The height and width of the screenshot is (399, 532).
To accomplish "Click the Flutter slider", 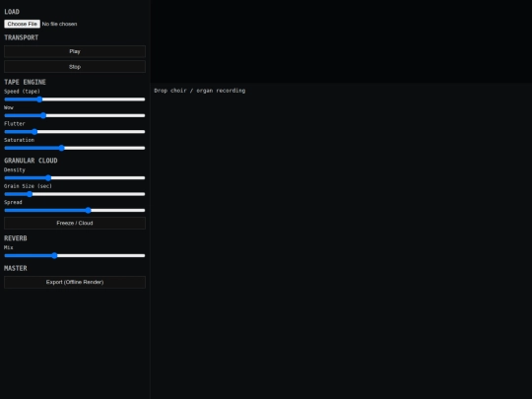I will coord(75,132).
